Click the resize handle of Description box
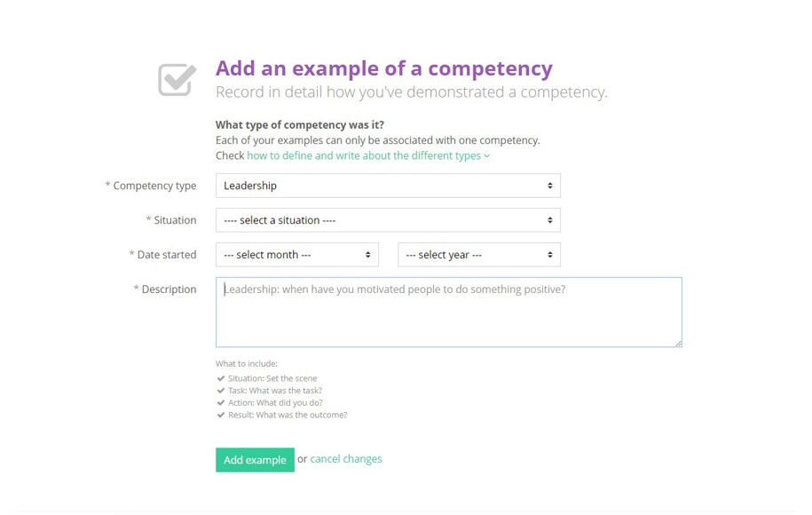This screenshot has width=812, height=515. [x=678, y=344]
